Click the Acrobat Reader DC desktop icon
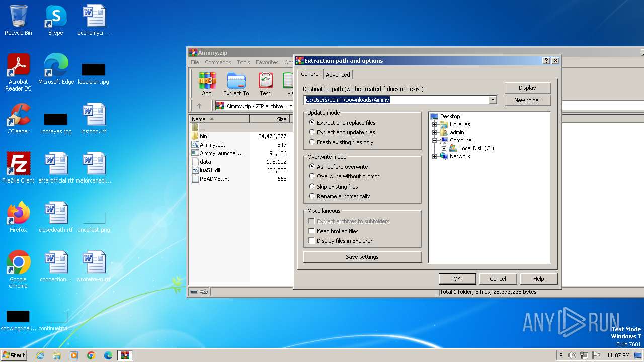The image size is (644, 362). pyautogui.click(x=18, y=72)
